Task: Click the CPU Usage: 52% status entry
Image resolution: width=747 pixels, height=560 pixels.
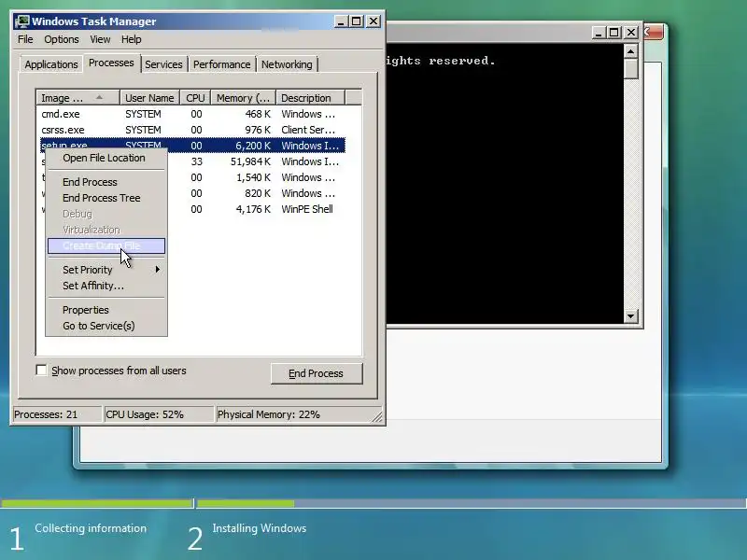Action: (158, 414)
